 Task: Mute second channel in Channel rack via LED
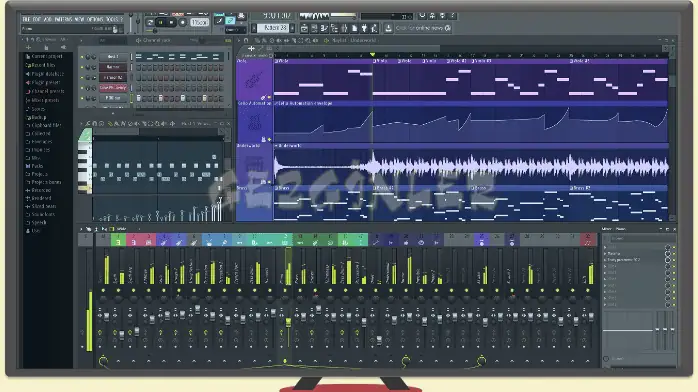(82, 67)
